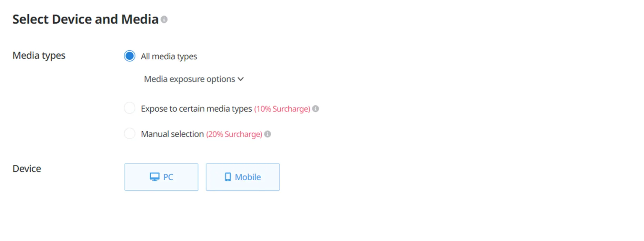Image resolution: width=644 pixels, height=241 pixels.
Task: Click the phone icon in the Mobile button
Action: coord(228,177)
